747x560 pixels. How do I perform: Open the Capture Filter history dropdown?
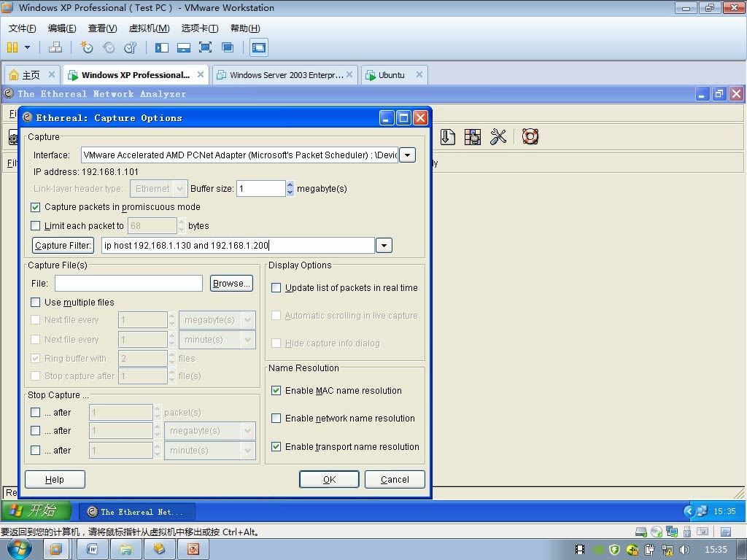pos(384,246)
